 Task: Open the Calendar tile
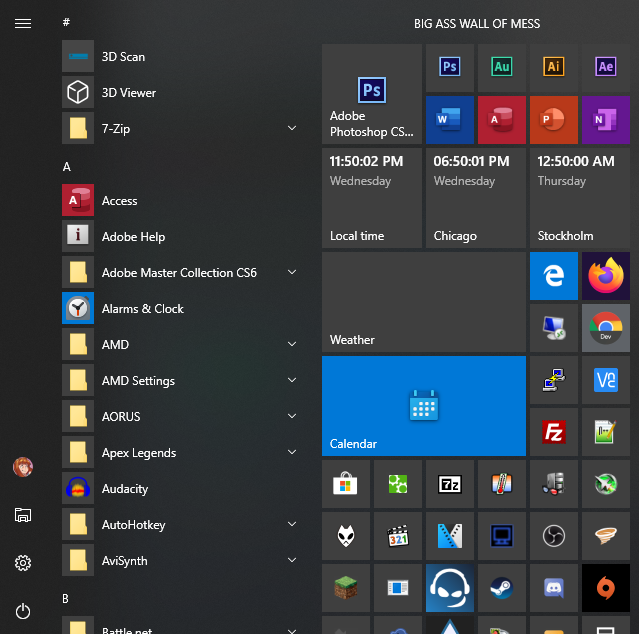(x=424, y=406)
